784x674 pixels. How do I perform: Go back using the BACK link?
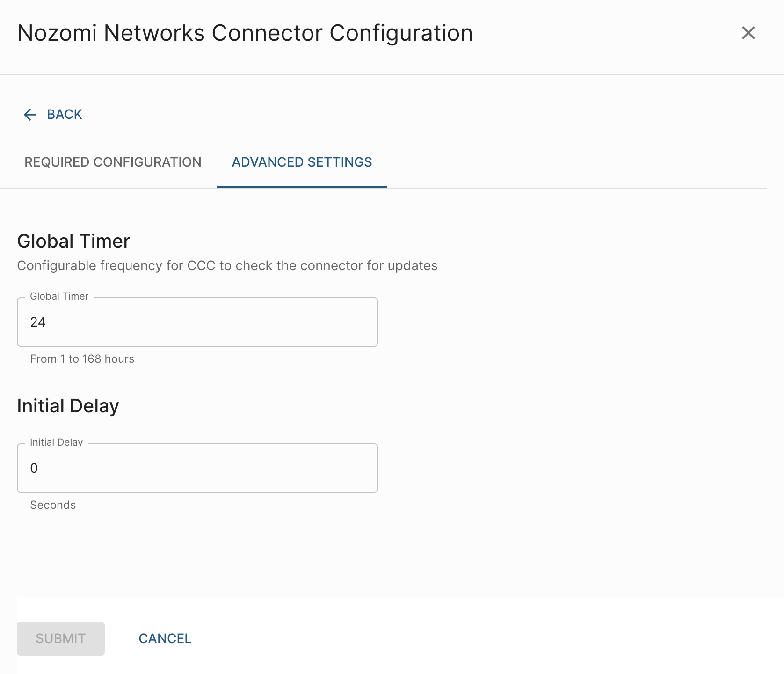65,115
